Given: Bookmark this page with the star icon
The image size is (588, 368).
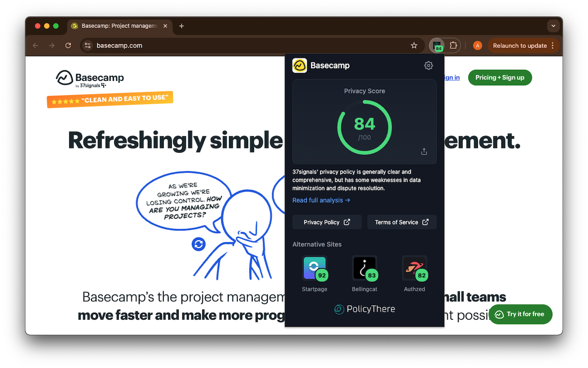Looking at the screenshot, I should click(414, 46).
